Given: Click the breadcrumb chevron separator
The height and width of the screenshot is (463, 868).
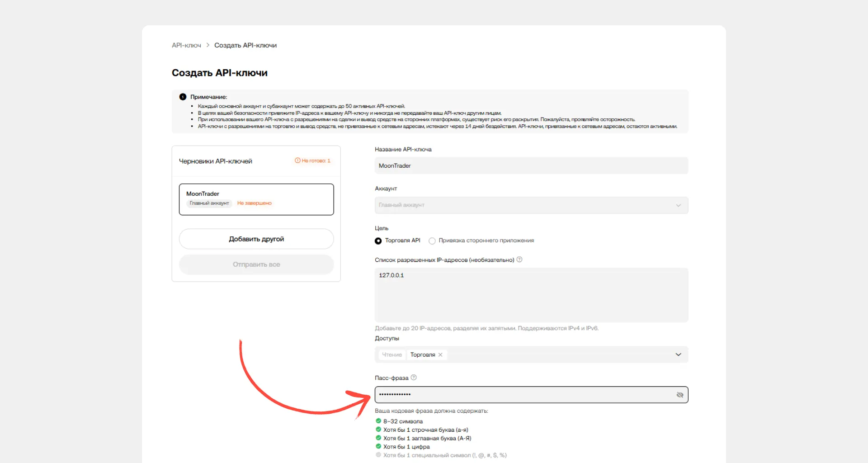Looking at the screenshot, I should 208,45.
